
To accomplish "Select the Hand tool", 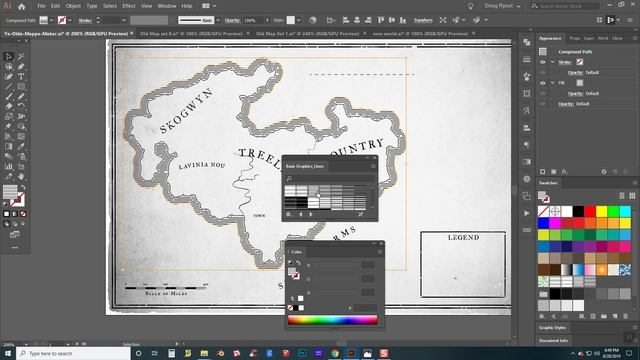I will click(21, 176).
